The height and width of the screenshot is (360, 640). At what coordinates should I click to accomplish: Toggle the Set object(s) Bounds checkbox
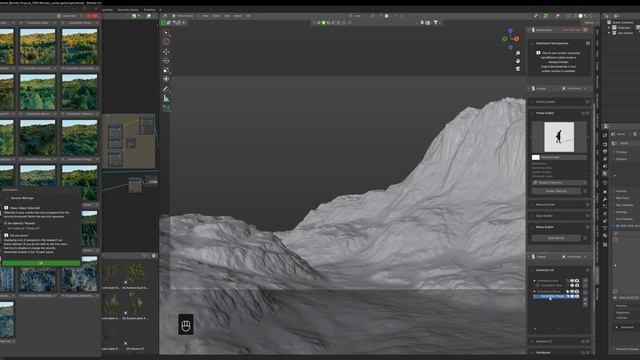point(5,223)
